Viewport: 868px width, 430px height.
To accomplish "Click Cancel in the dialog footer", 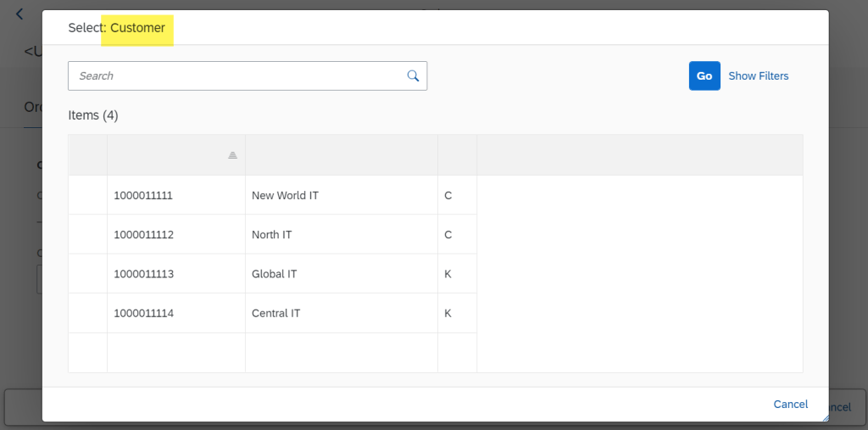I will [790, 404].
